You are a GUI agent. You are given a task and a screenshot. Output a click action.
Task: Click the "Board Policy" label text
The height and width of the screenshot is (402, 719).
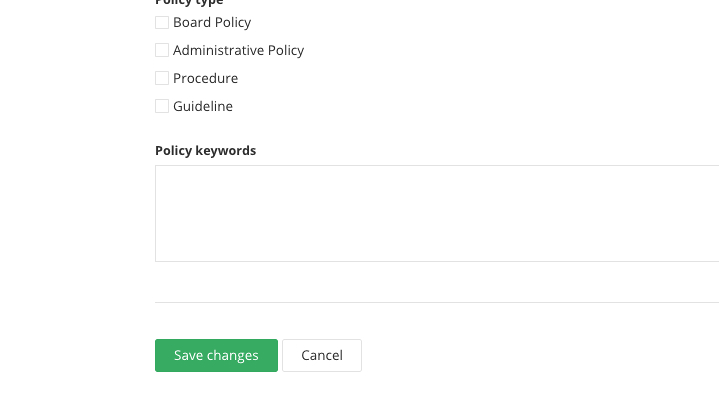pos(212,22)
